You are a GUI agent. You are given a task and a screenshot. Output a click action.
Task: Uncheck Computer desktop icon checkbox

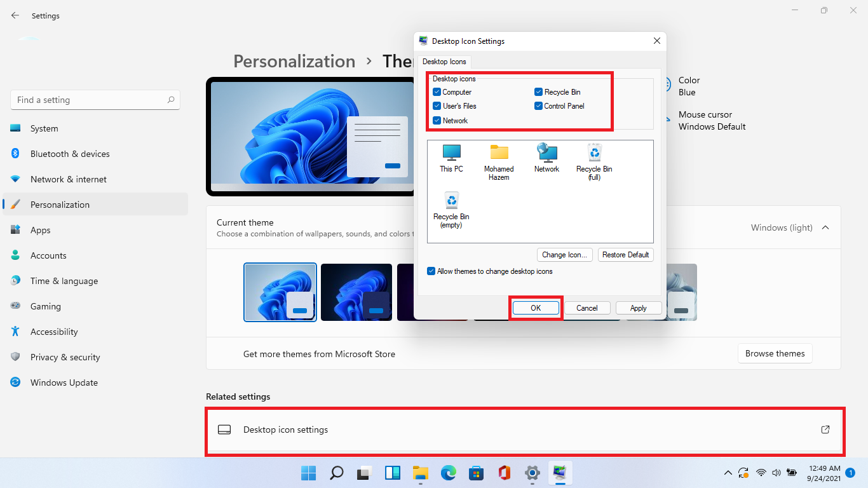[x=437, y=92]
